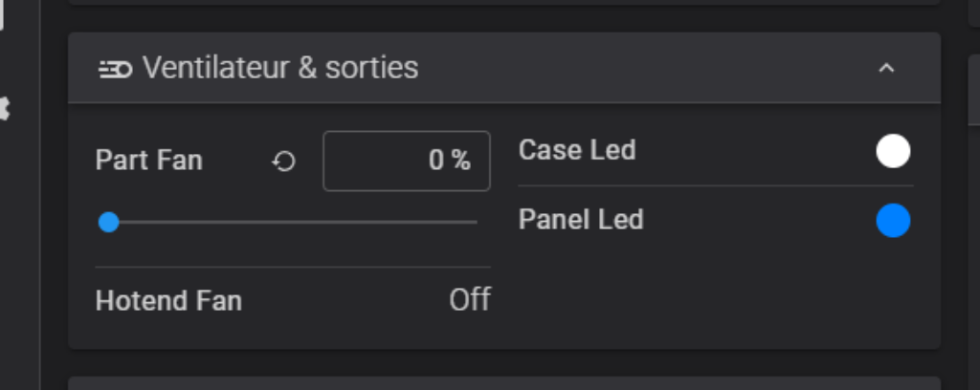The width and height of the screenshot is (980, 390).
Task: Click the Ventilateur & sorties header title
Action: pos(280,68)
